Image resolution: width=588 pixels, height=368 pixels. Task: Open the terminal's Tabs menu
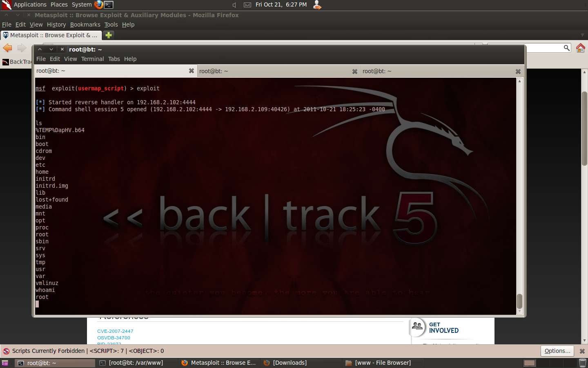click(114, 59)
